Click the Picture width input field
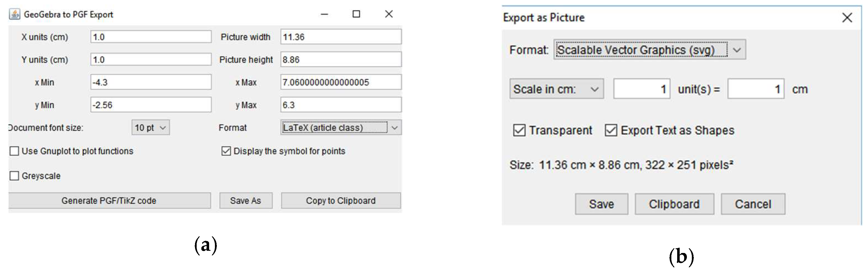The height and width of the screenshot is (274, 868). click(x=341, y=37)
